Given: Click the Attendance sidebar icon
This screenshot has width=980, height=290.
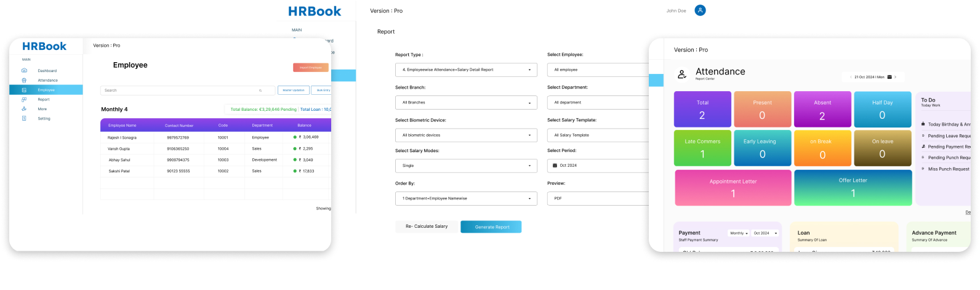Looking at the screenshot, I should [x=24, y=80].
